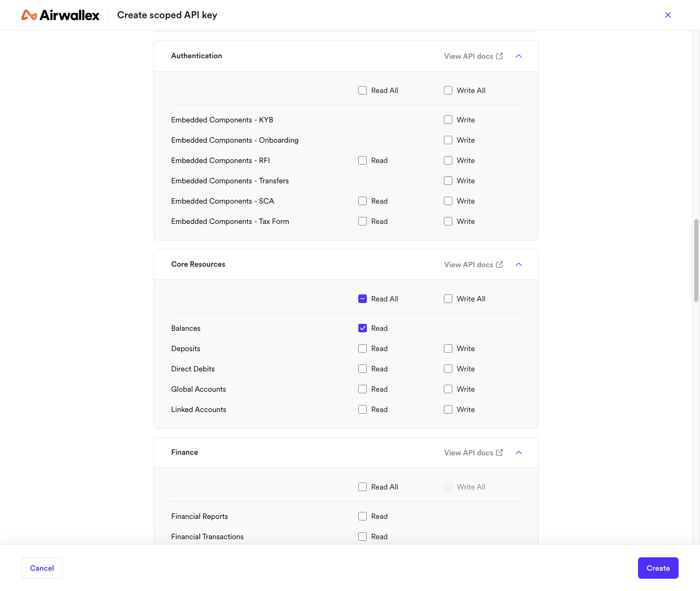
Task: Check Write All under Core Resources
Action: (448, 299)
